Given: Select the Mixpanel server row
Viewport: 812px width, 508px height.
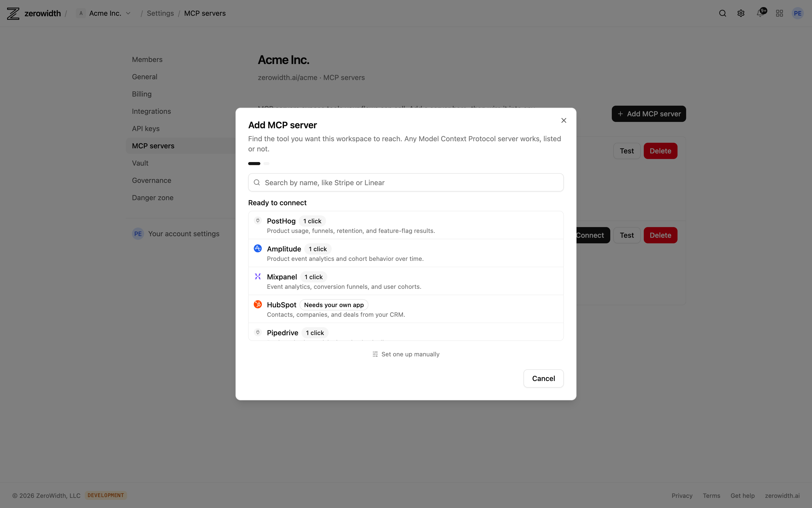Looking at the screenshot, I should pyautogui.click(x=406, y=281).
